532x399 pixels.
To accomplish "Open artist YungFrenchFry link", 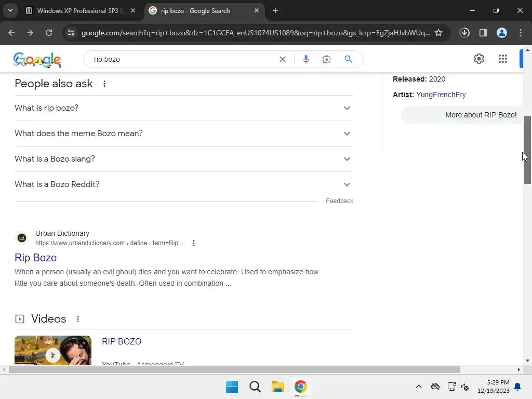I will (441, 95).
